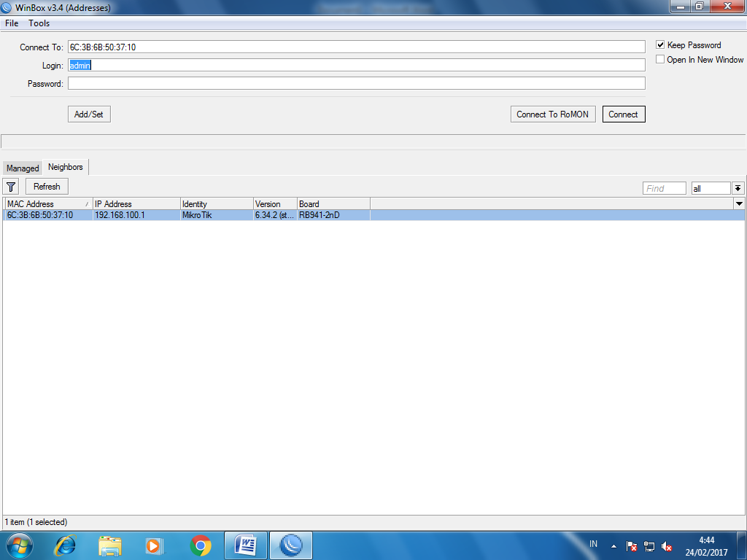Launch Internet Explorer from taskbar
The height and width of the screenshot is (560, 747).
click(x=65, y=545)
